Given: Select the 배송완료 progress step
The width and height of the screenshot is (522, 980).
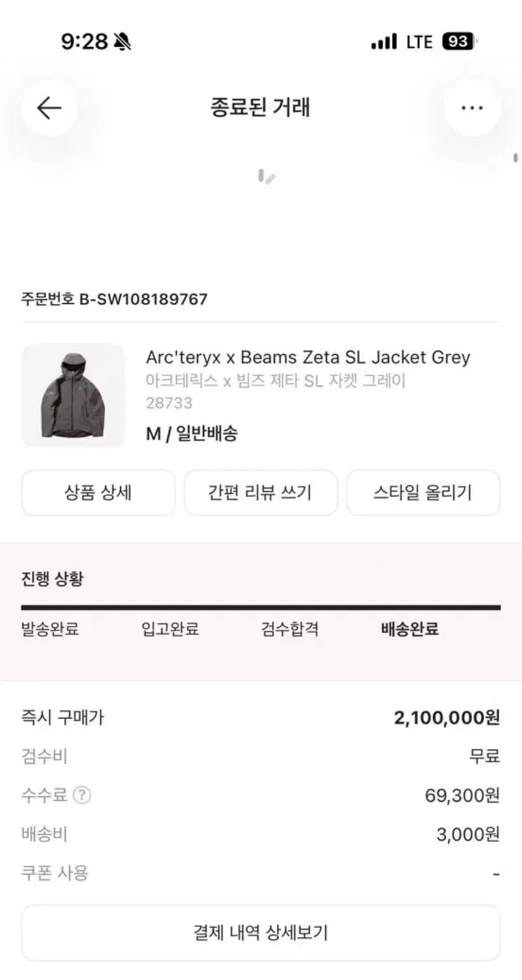Looking at the screenshot, I should (410, 629).
